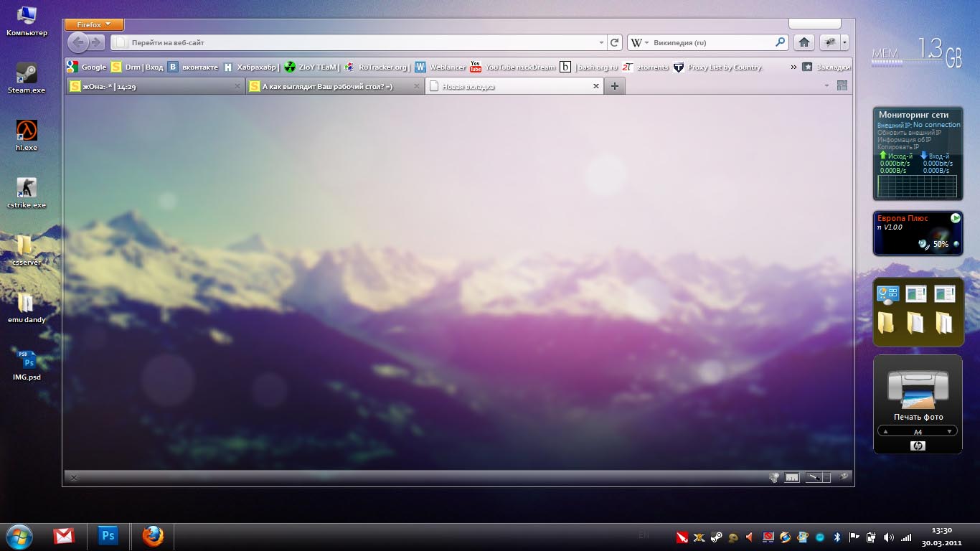The width and height of the screenshot is (980, 551).
Task: Open a new tab with plus button
Action: click(614, 86)
